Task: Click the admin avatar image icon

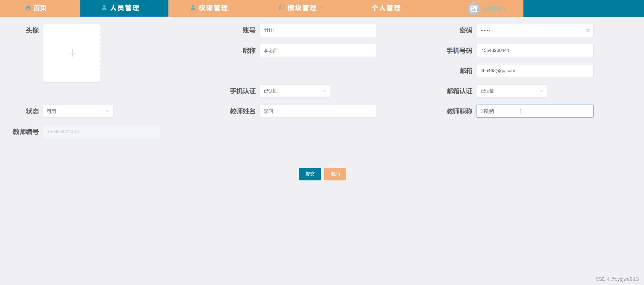Action: (x=473, y=8)
